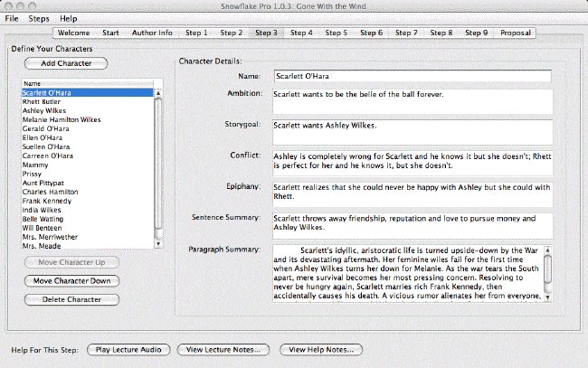Click in the Paragraph Summary text area
Viewport: 588px width, 368px height.
[408, 273]
